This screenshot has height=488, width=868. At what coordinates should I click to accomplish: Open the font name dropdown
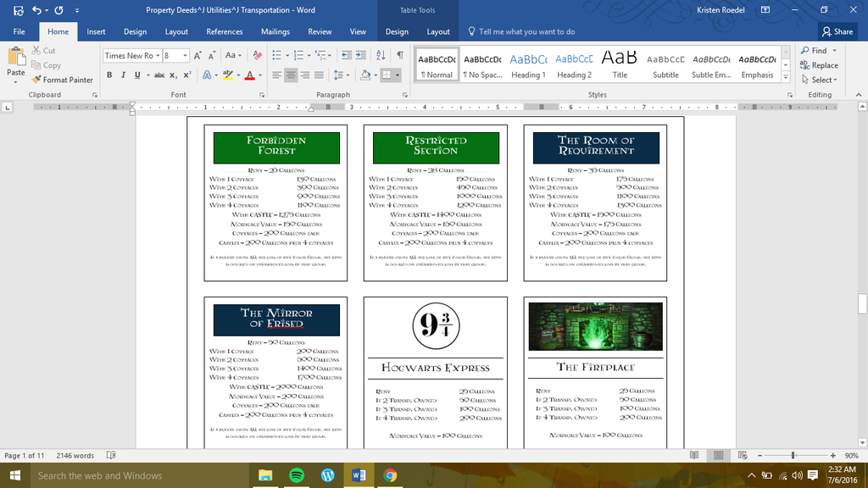[x=157, y=56]
